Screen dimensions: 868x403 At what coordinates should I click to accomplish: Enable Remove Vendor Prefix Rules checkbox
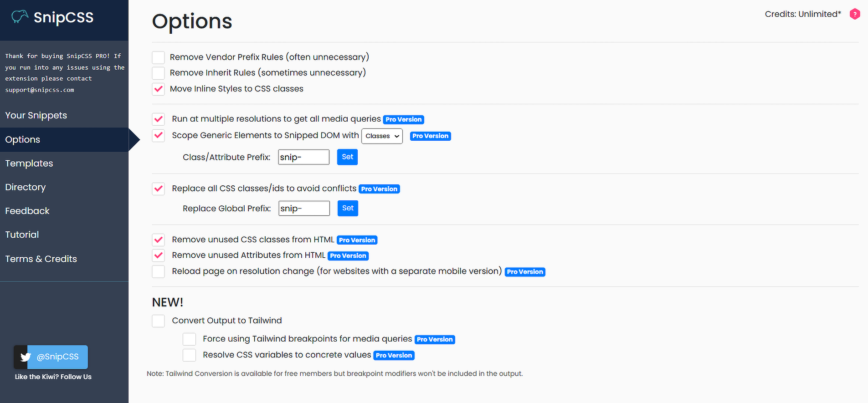pyautogui.click(x=158, y=57)
